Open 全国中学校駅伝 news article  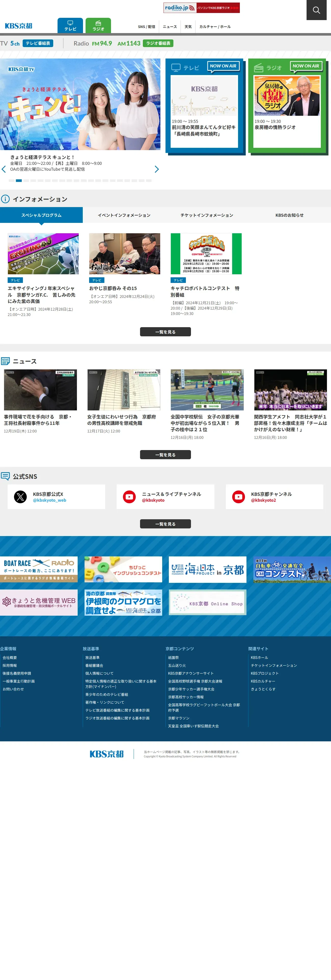click(x=207, y=390)
